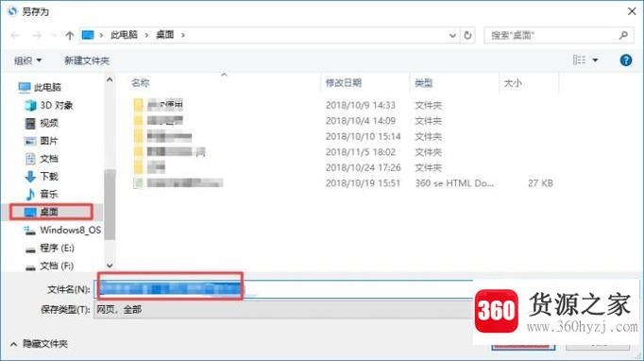
Task: Select 此电脑 in the navigation tree
Action: point(40,87)
